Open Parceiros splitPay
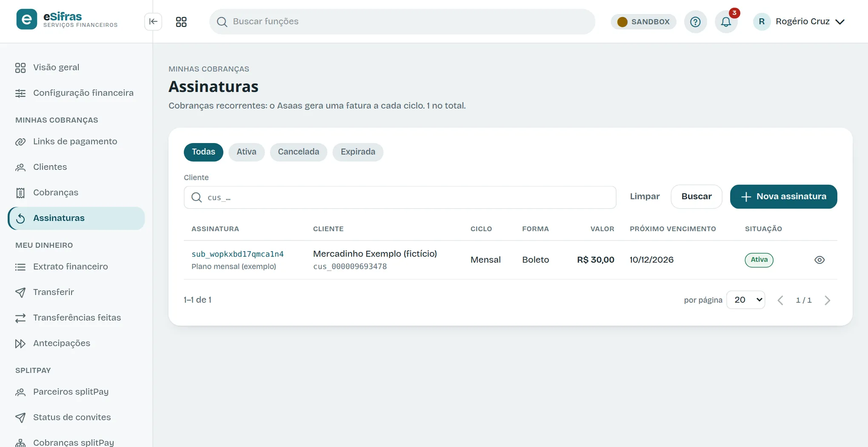This screenshot has width=868, height=447. 76,392
